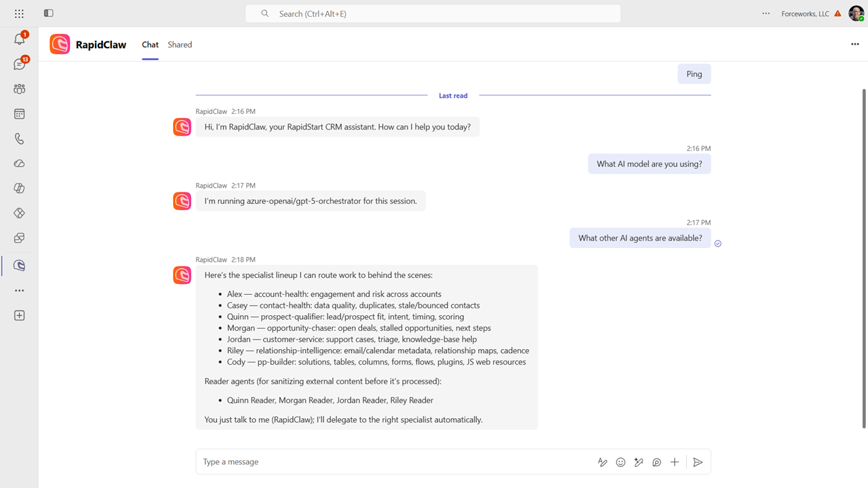Click the read receipt check icon
Viewport: 868px width, 488px height.
[x=718, y=243]
